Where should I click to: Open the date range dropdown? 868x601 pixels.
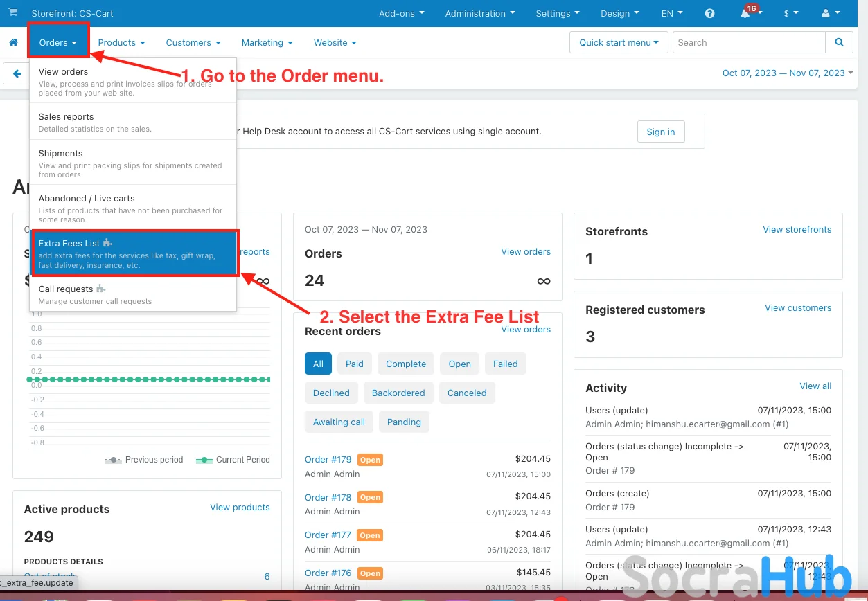[x=787, y=73]
